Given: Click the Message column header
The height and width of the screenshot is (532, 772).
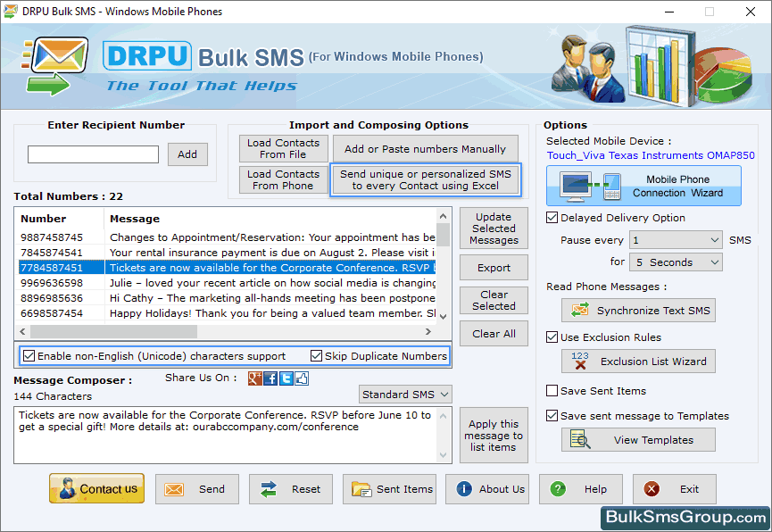Looking at the screenshot, I should click(x=270, y=219).
